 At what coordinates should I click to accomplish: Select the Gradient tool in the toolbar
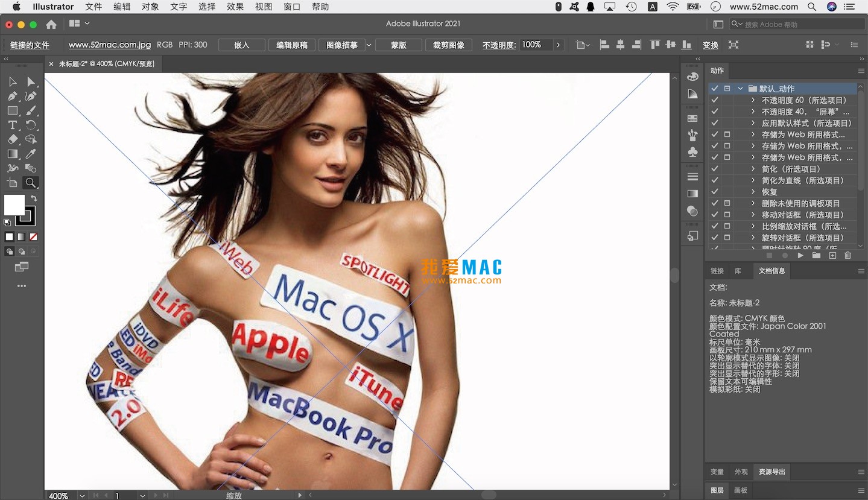click(13, 154)
